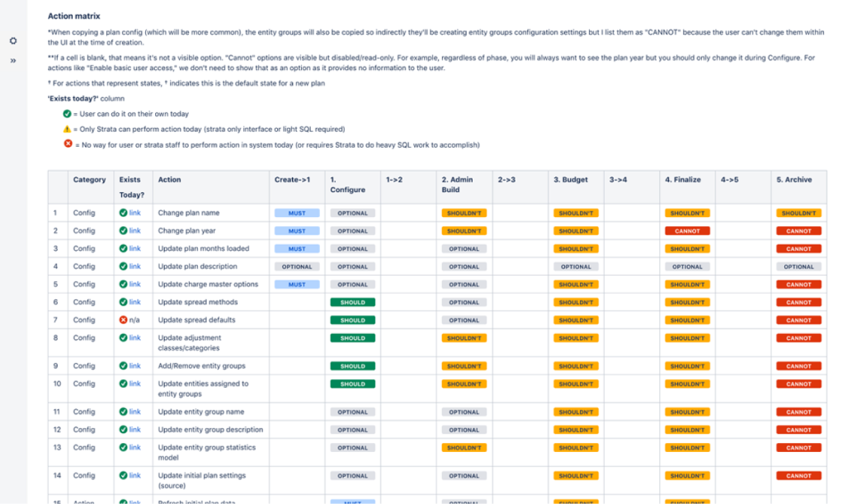Click OPTIONAL badge under Archive for plan description
857x504 pixels.
798,266
